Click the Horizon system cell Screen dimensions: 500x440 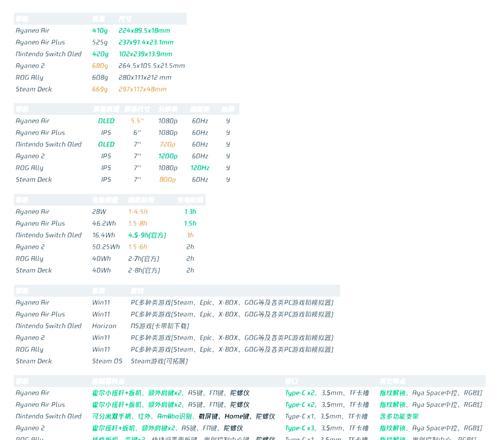click(x=104, y=326)
